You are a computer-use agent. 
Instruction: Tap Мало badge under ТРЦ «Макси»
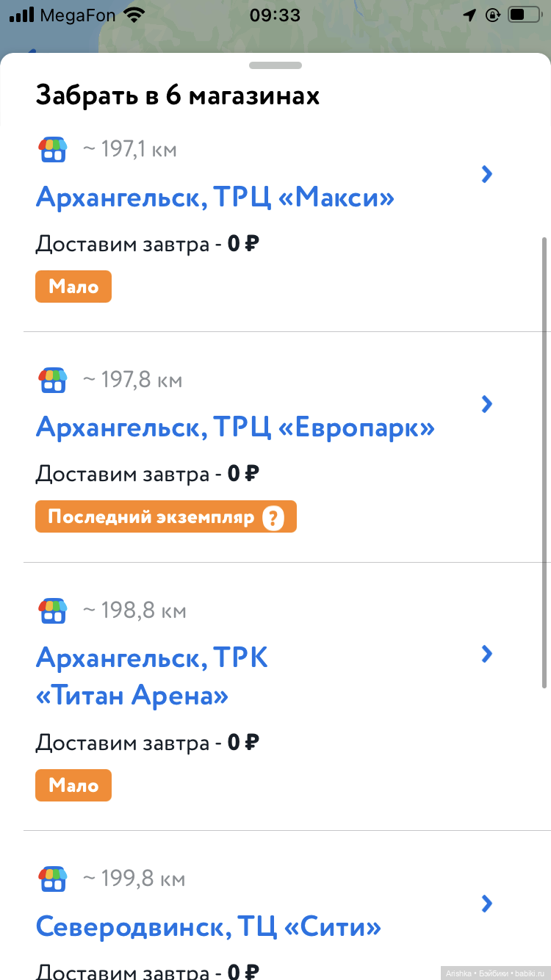tap(73, 287)
